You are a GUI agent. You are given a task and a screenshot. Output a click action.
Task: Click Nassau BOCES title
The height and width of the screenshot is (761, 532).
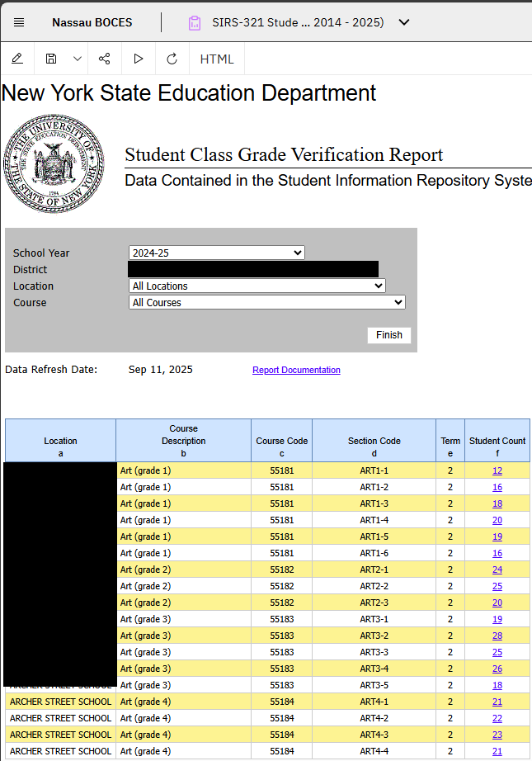pos(92,22)
